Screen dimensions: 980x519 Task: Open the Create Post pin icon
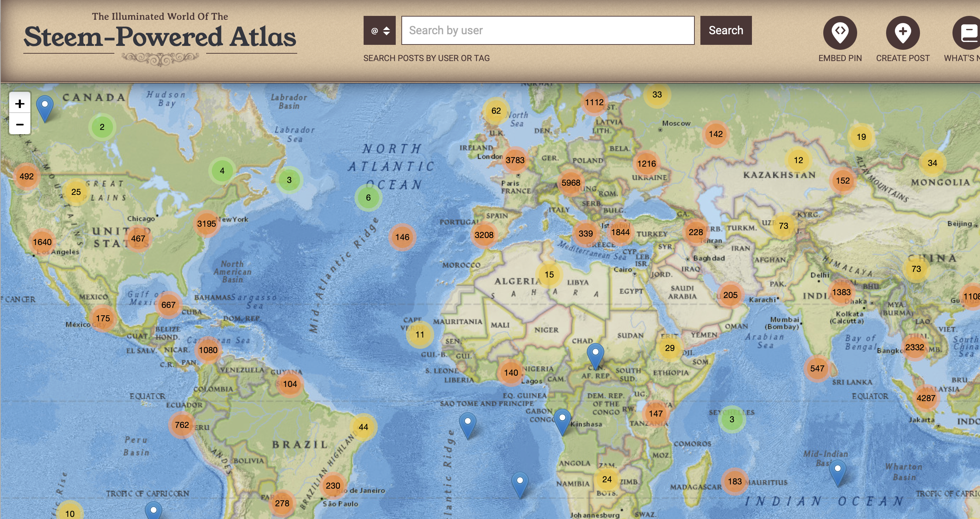(x=903, y=33)
